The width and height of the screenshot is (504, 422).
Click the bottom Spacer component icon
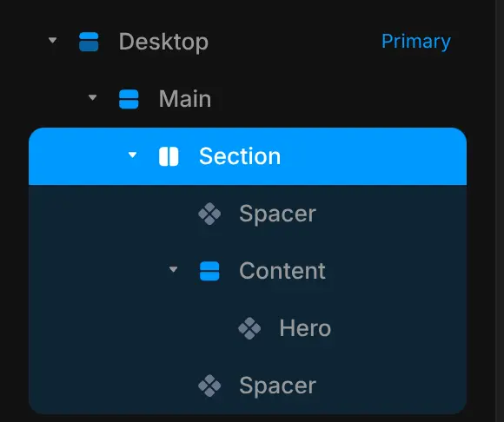point(209,386)
